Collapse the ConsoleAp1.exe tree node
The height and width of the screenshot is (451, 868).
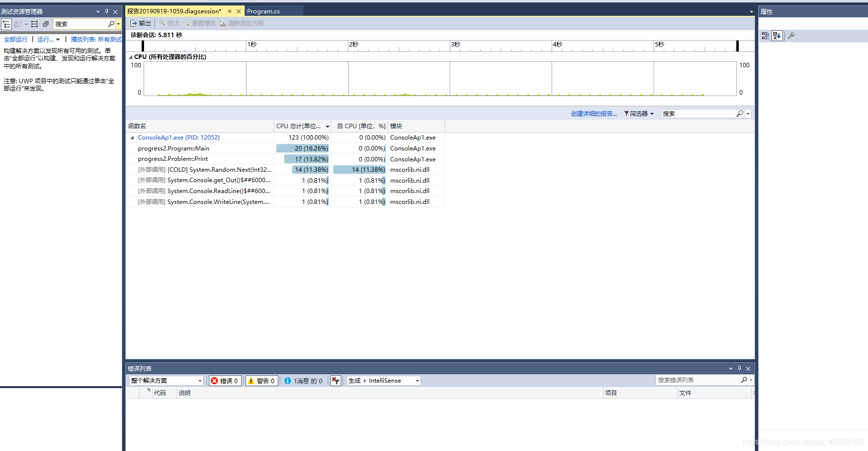(x=132, y=138)
